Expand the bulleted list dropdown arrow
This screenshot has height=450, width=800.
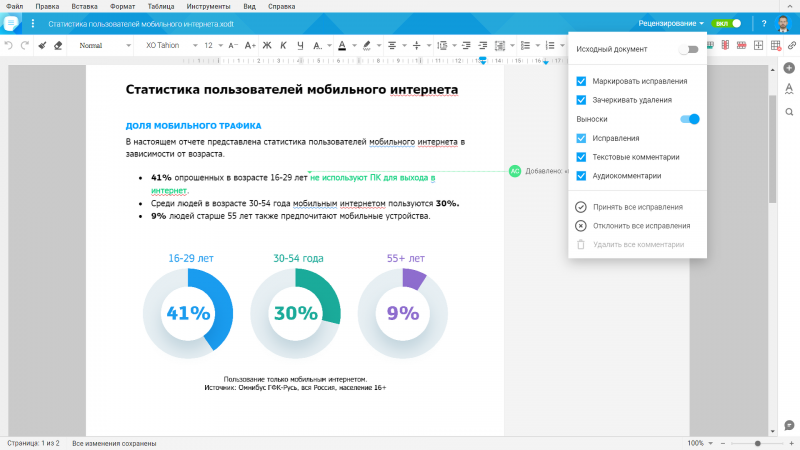point(537,45)
